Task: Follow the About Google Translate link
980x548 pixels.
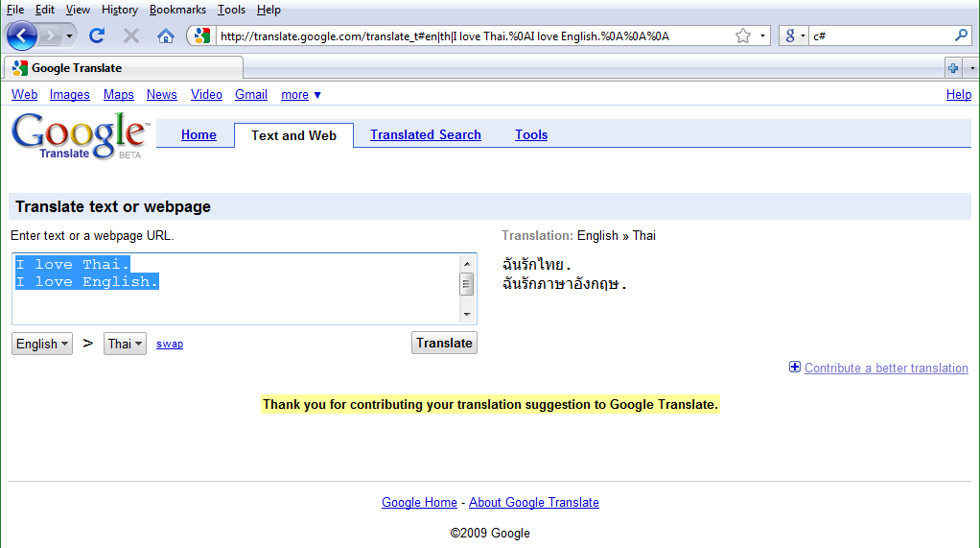Action: click(534, 502)
